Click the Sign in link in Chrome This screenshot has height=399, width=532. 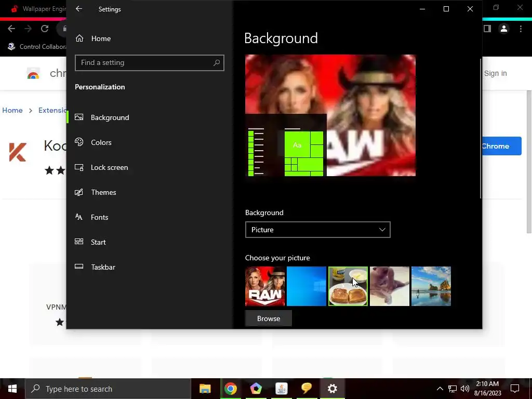pyautogui.click(x=495, y=73)
